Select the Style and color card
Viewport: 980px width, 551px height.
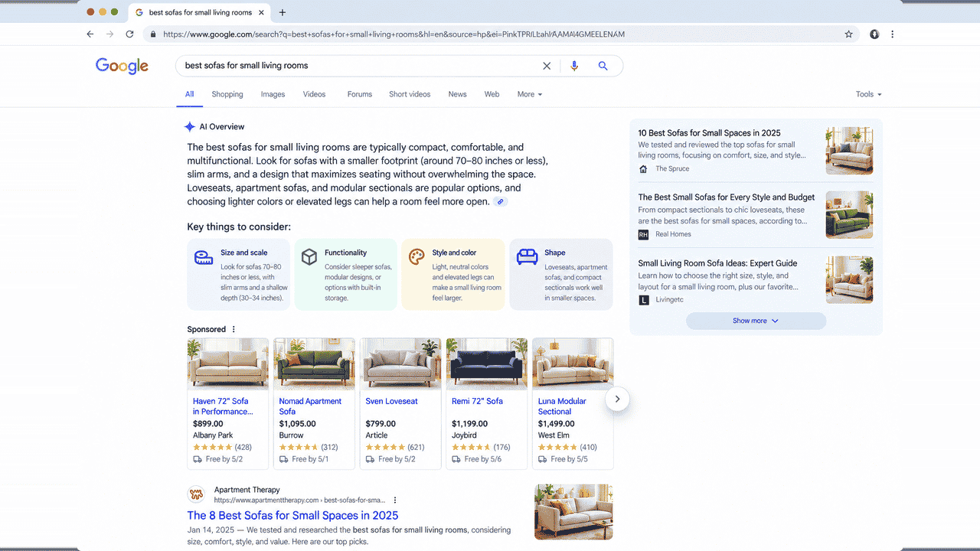pyautogui.click(x=453, y=275)
